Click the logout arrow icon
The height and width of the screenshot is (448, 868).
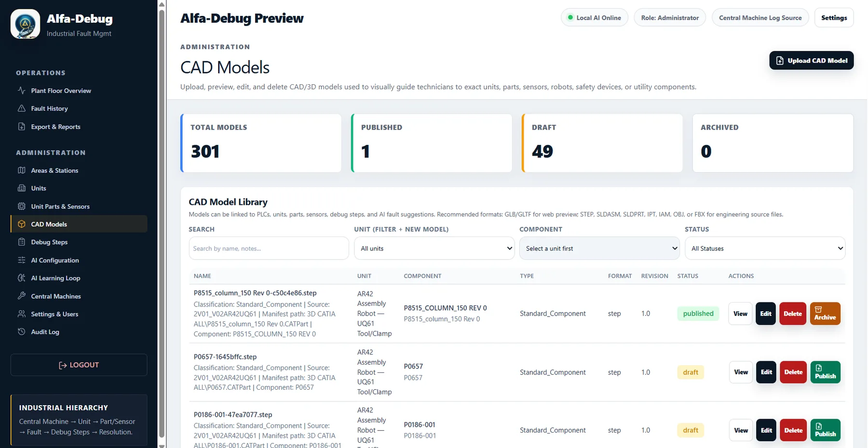click(63, 365)
